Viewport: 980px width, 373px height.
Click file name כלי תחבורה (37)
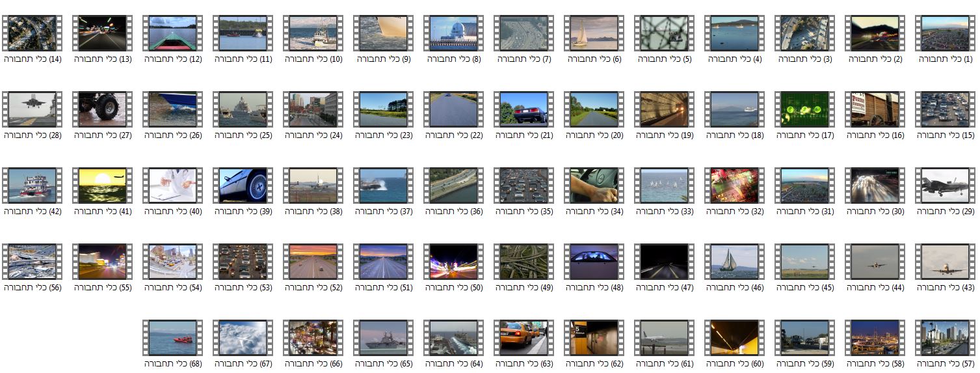click(x=384, y=212)
